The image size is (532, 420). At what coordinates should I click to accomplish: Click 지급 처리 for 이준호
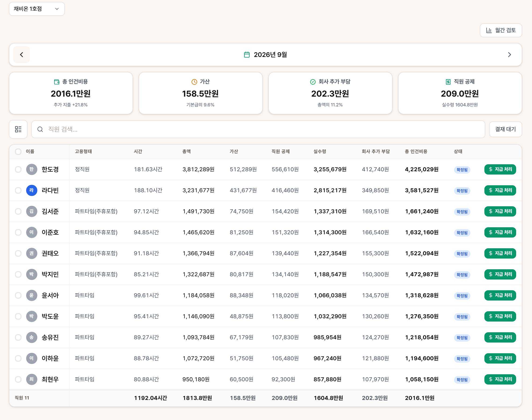(500, 232)
